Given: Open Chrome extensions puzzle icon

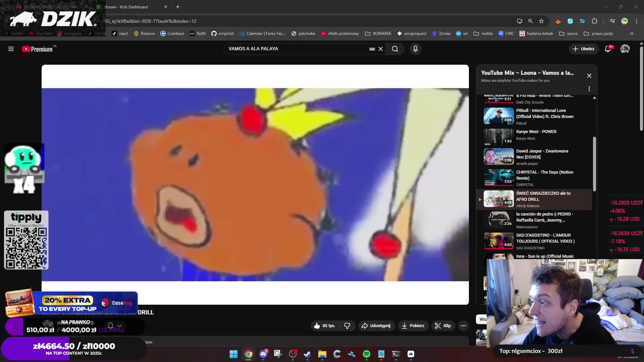Looking at the screenshot, I should coord(595,21).
